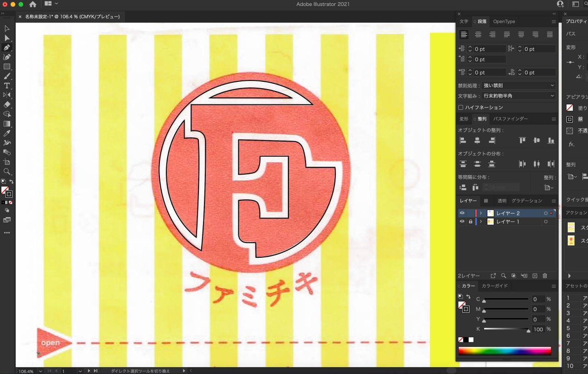The height and width of the screenshot is (374, 588).
Task: Select the Gradient tool
Action: [x=7, y=124]
